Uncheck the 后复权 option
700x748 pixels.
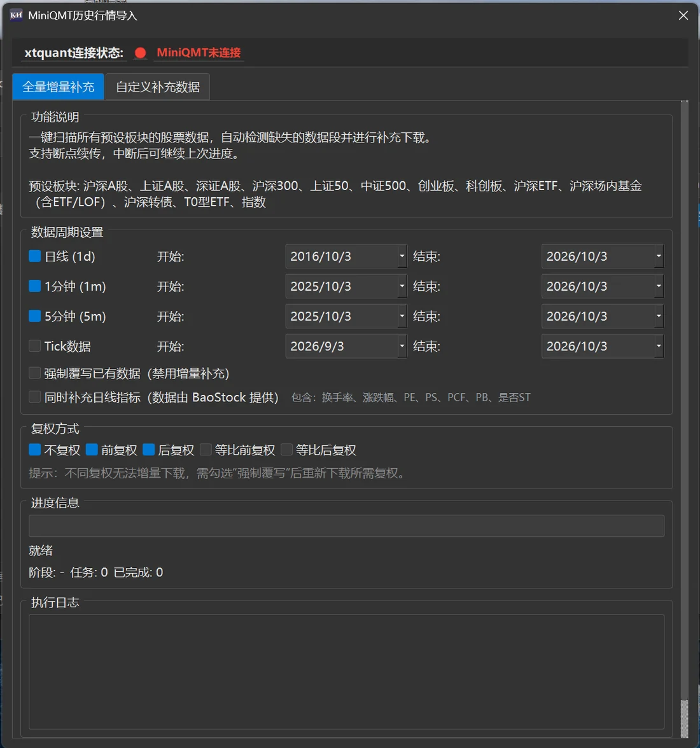(x=148, y=450)
